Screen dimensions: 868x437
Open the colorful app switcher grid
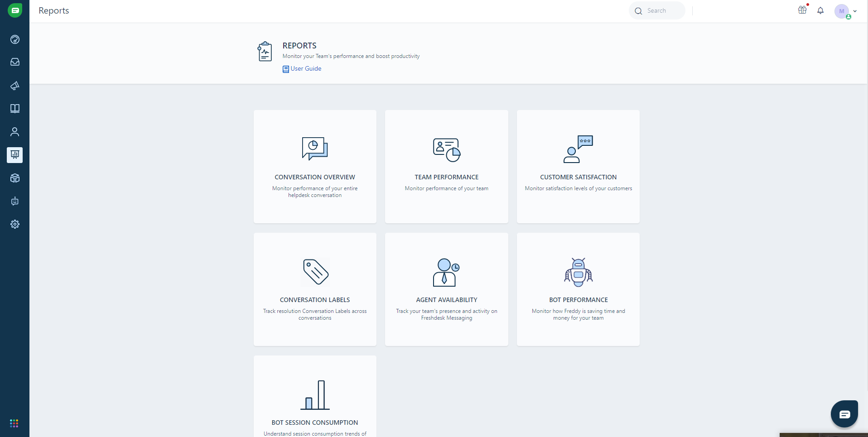pos(14,423)
